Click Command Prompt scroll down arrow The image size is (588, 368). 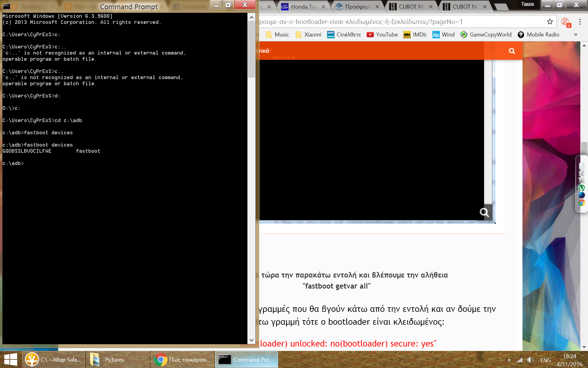[251, 340]
